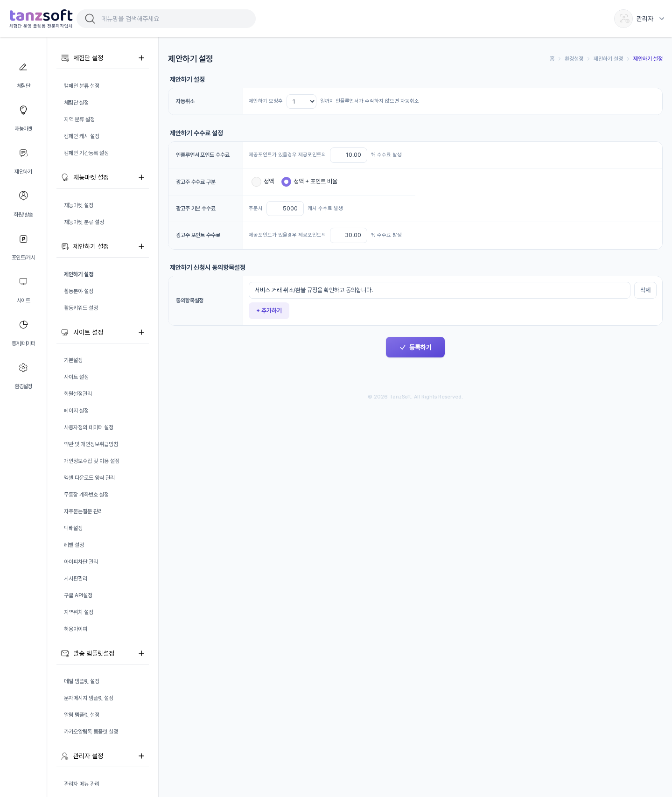This screenshot has width=672, height=797.
Task: Click the 인플루언서 포인트 수수료 percent field
Action: click(349, 155)
